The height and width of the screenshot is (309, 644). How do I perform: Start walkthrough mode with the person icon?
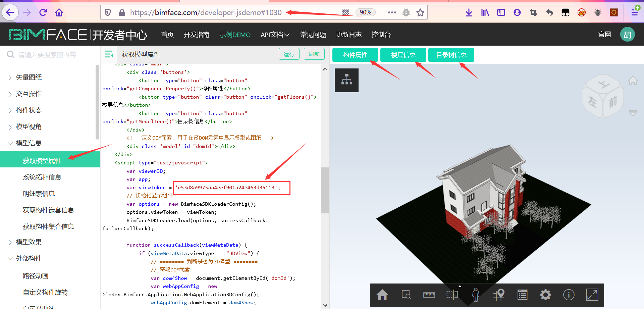(476, 295)
